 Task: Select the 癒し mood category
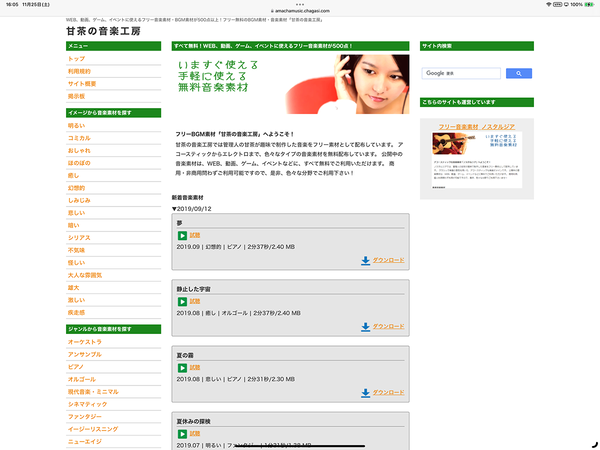(73, 176)
